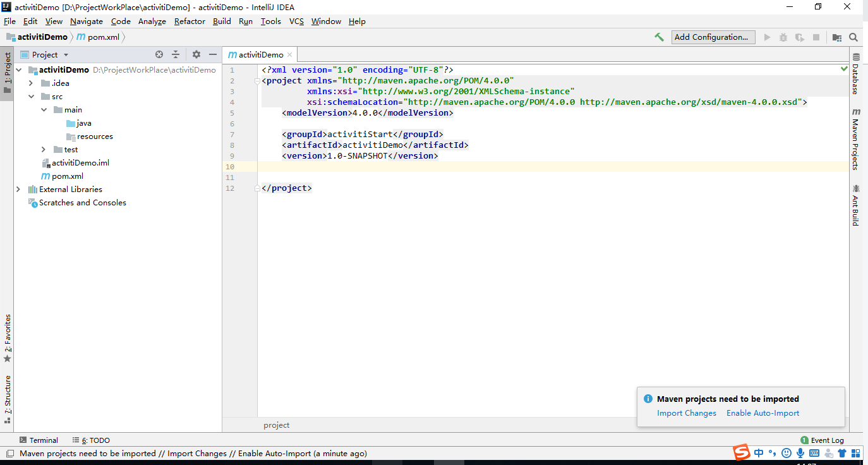Image resolution: width=868 pixels, height=465 pixels.
Task: Click the artifactId line in editor
Action: [375, 145]
